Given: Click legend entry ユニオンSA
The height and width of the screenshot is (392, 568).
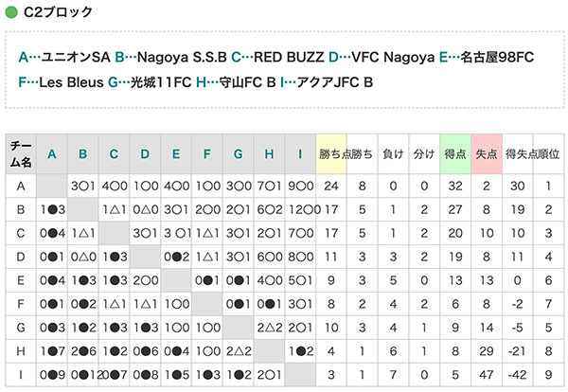Looking at the screenshot, I should [76, 57].
